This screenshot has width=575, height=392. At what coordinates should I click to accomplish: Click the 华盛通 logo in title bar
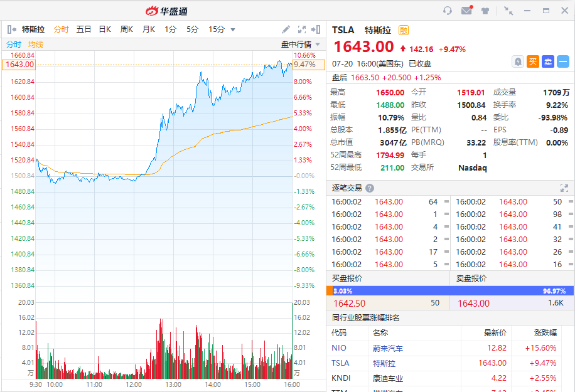click(166, 11)
